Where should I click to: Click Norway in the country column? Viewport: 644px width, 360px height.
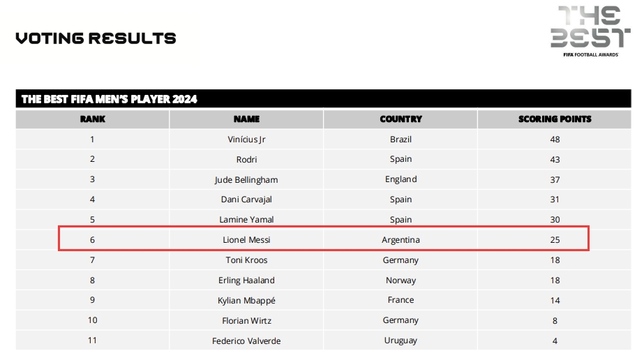point(400,280)
